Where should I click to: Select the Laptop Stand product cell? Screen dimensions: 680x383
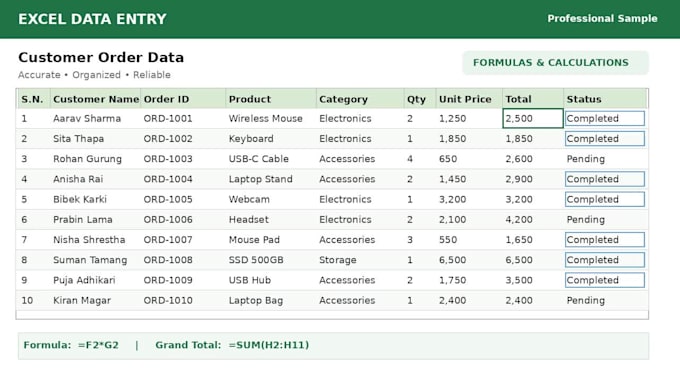pos(261,179)
